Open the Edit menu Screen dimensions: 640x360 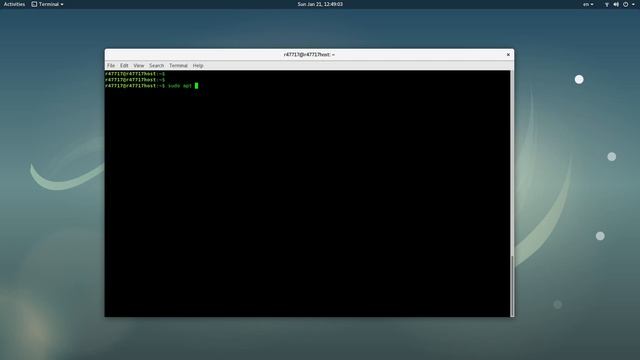[124, 65]
